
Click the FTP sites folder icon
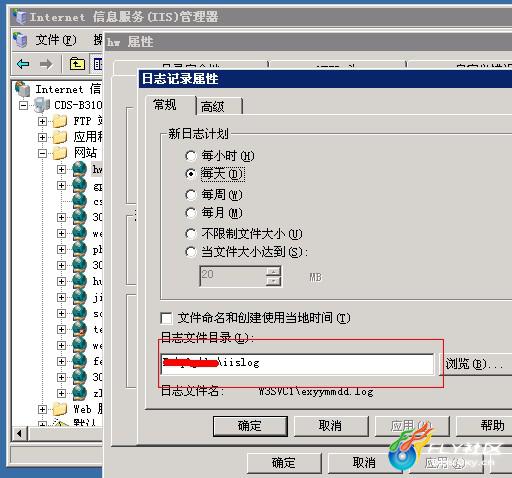point(60,121)
